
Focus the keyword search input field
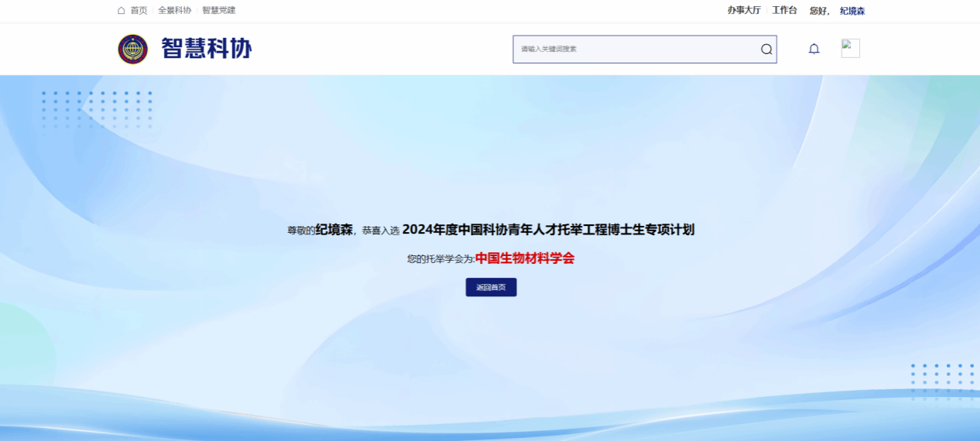click(635, 49)
